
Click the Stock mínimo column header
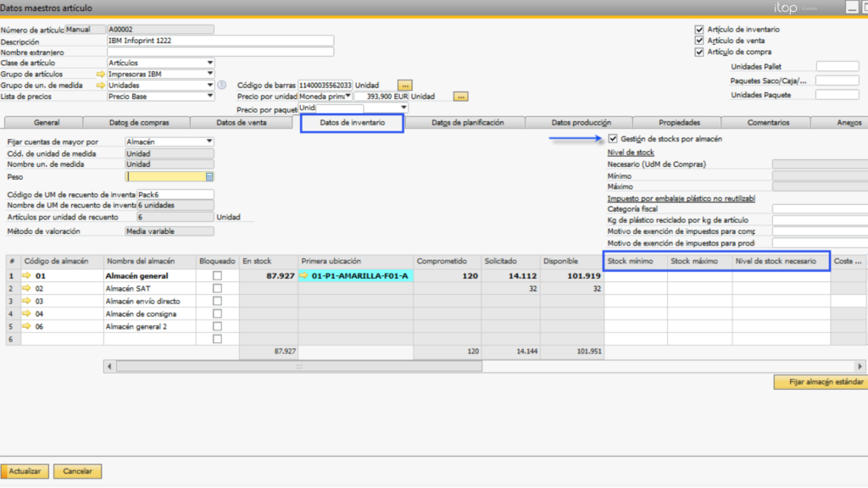coord(636,261)
